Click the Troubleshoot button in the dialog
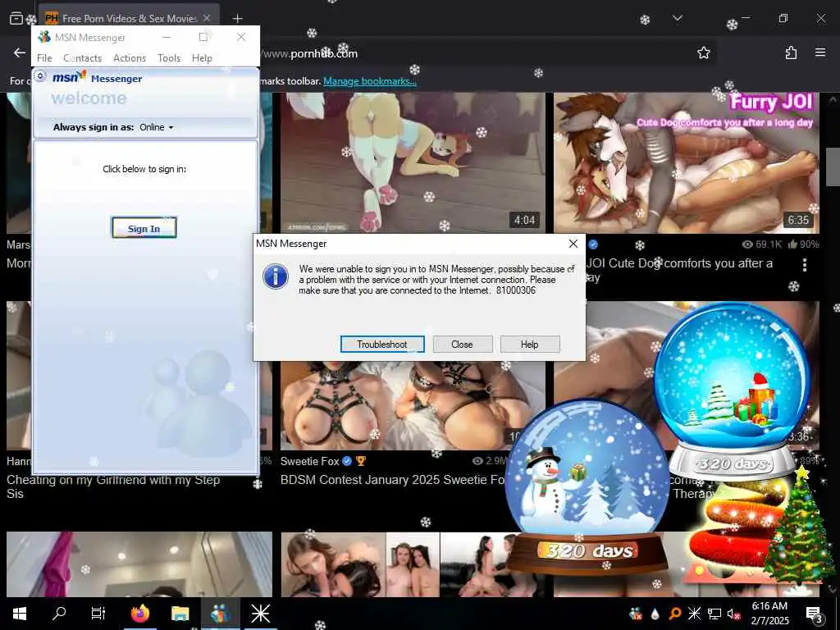Screen dimensions: 840x630 (382, 345)
